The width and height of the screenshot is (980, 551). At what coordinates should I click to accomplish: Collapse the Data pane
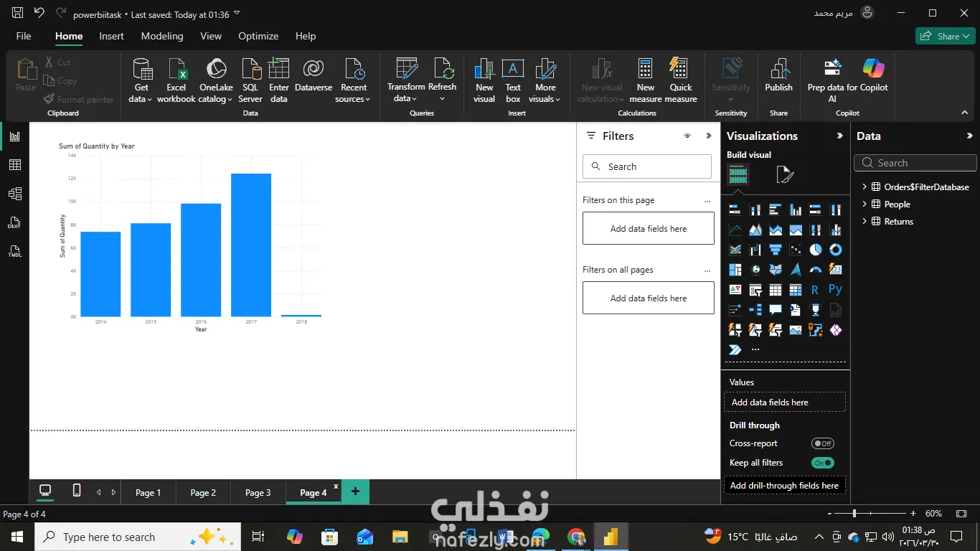click(970, 136)
